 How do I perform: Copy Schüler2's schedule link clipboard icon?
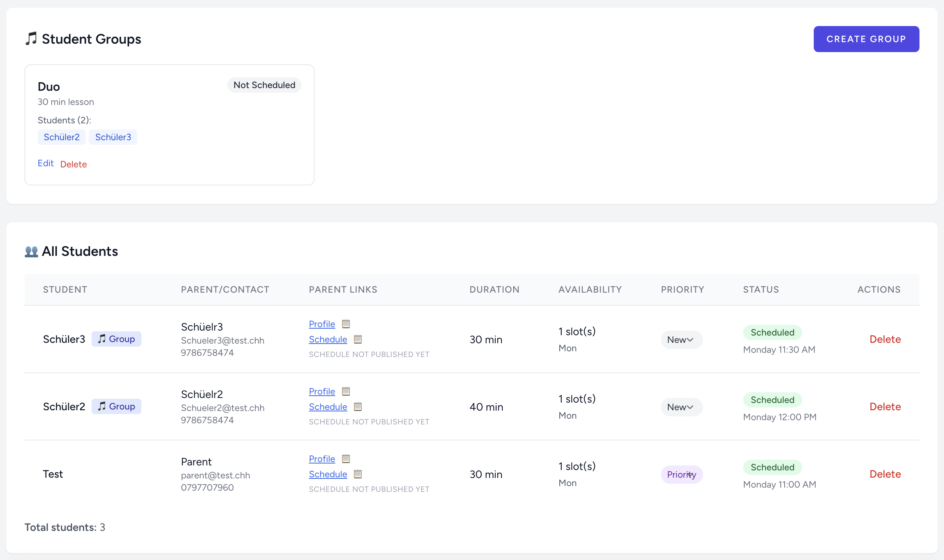pos(357,406)
